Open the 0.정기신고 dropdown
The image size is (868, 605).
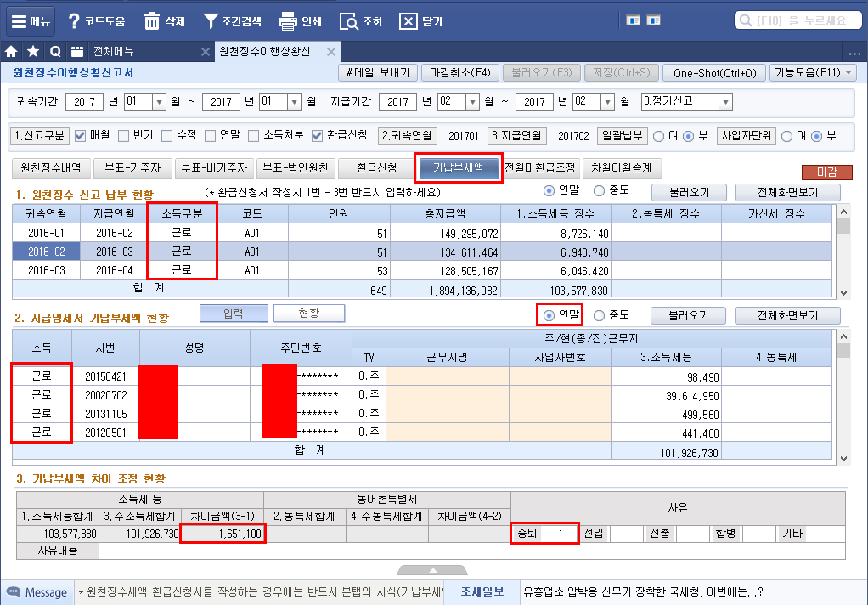[725, 102]
